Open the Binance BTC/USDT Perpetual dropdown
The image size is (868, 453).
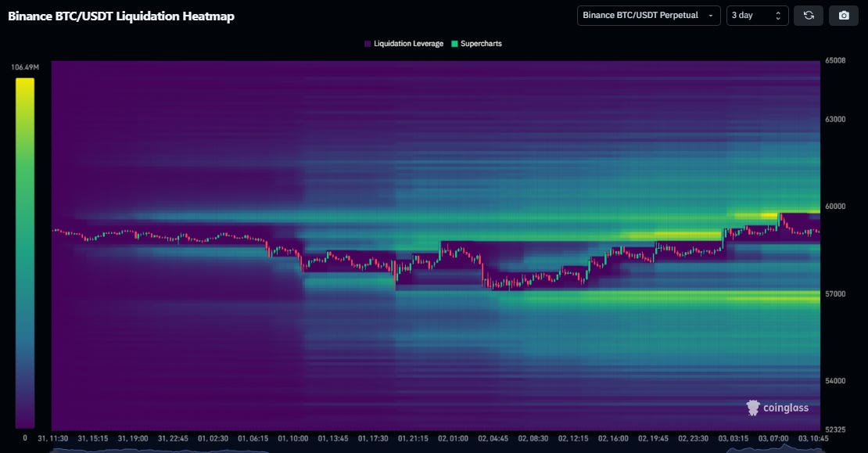tap(648, 16)
